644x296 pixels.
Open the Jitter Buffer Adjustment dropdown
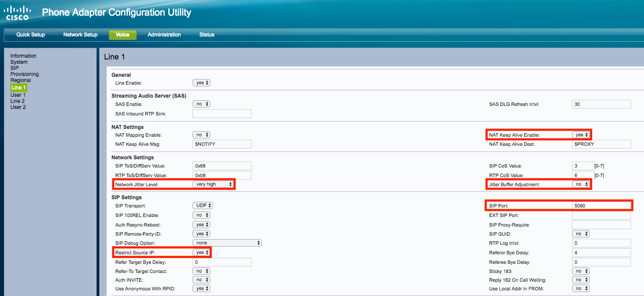581,184
